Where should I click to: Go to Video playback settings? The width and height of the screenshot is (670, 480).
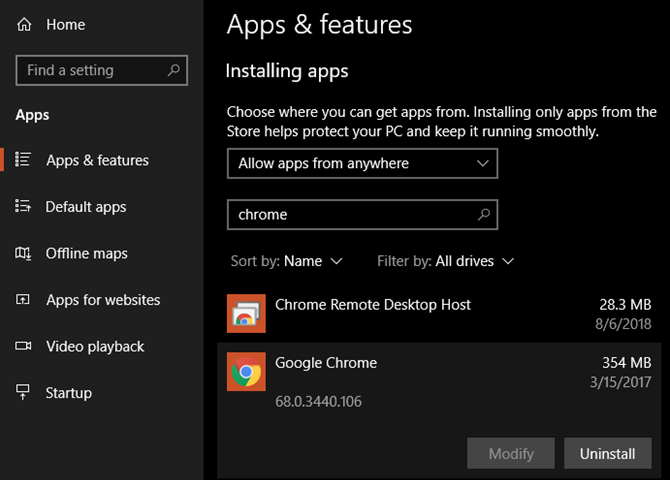(x=94, y=346)
